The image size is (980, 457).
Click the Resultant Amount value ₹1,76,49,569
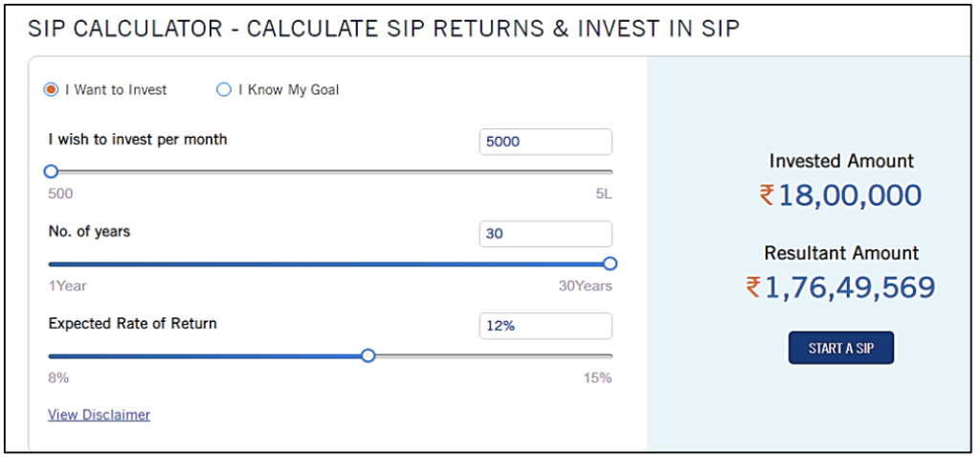(x=841, y=287)
